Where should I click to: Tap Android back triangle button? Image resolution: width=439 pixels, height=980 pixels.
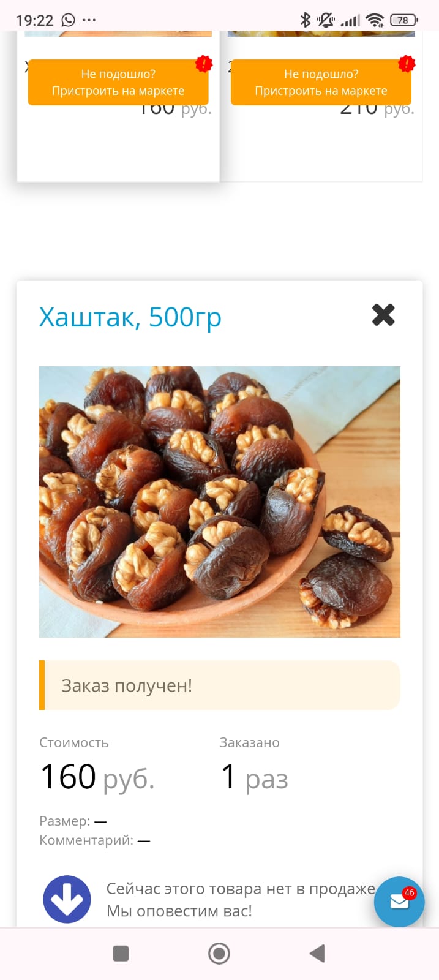317,953
